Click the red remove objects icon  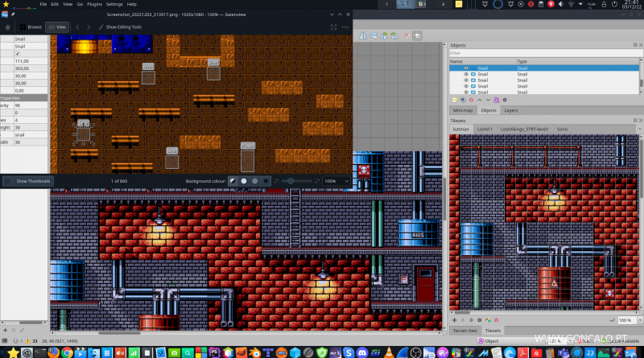pos(471,100)
